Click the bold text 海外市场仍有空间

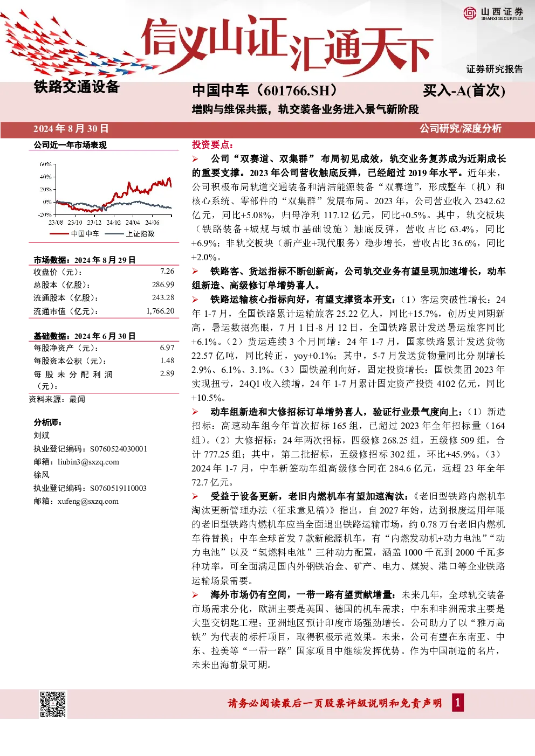tap(248, 595)
